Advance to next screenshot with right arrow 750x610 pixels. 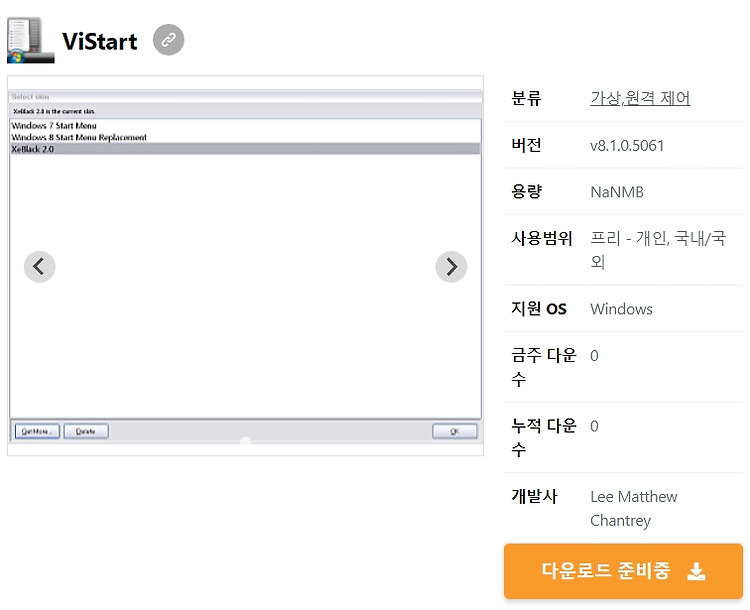pyautogui.click(x=451, y=266)
